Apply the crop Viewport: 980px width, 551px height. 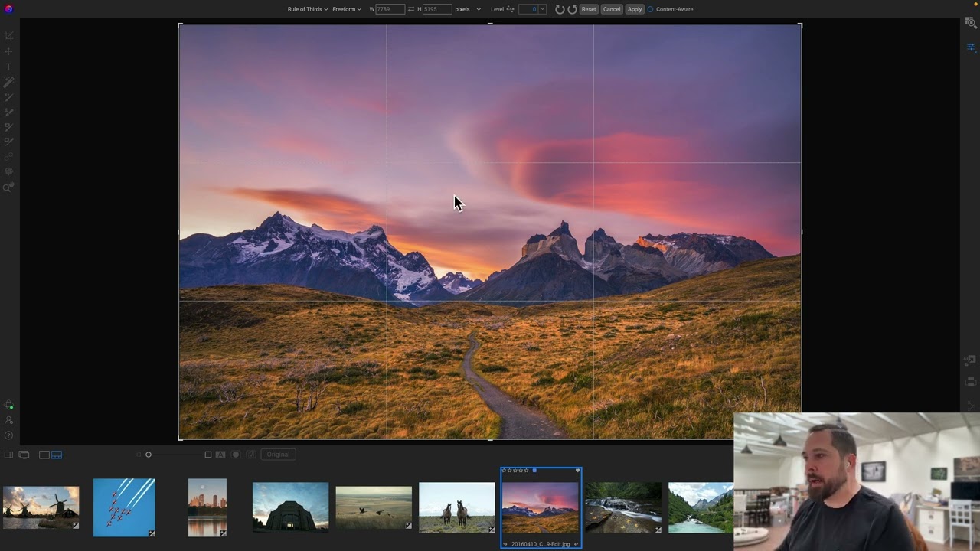point(635,9)
